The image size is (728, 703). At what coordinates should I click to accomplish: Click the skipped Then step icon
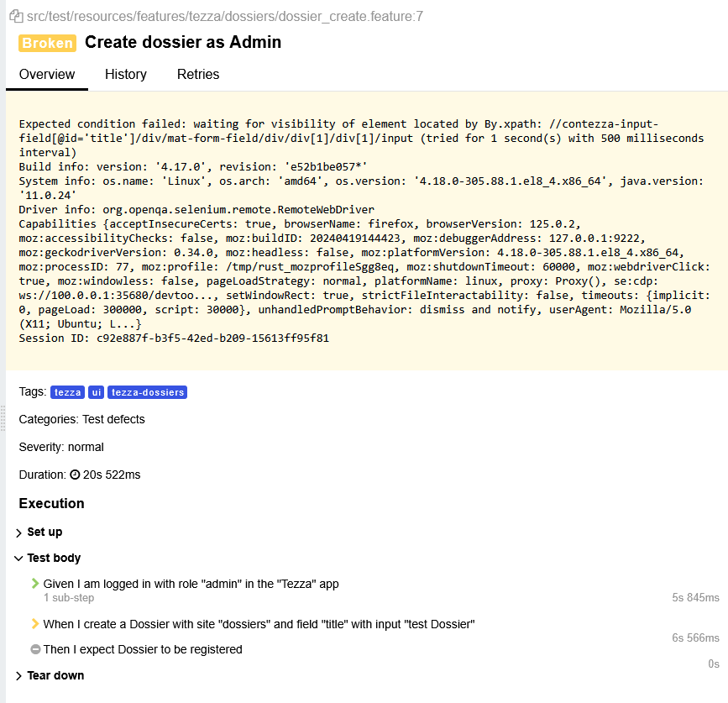35,649
